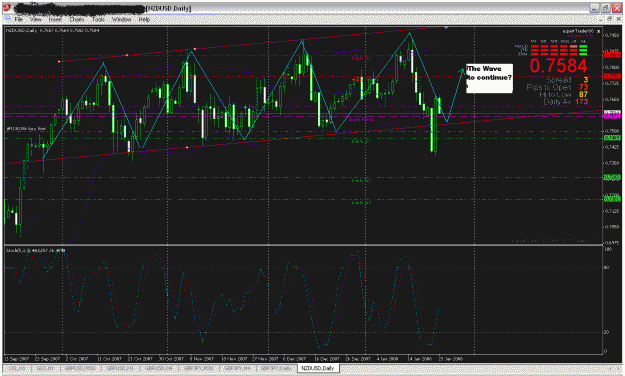The width and height of the screenshot is (625, 376).
Task: Switch to the GBPJPY,M30 chart tab
Action: click(x=199, y=368)
